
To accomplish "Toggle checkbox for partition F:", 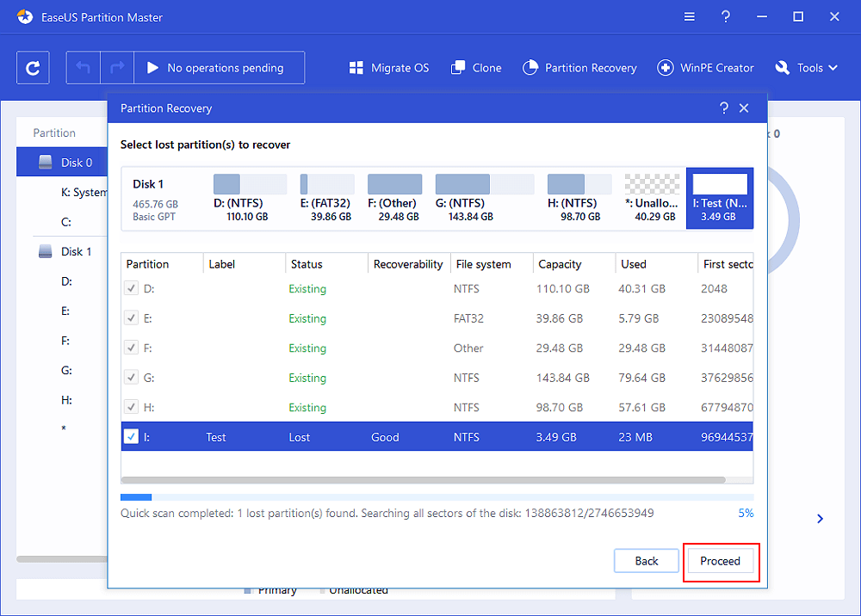I will click(x=131, y=348).
